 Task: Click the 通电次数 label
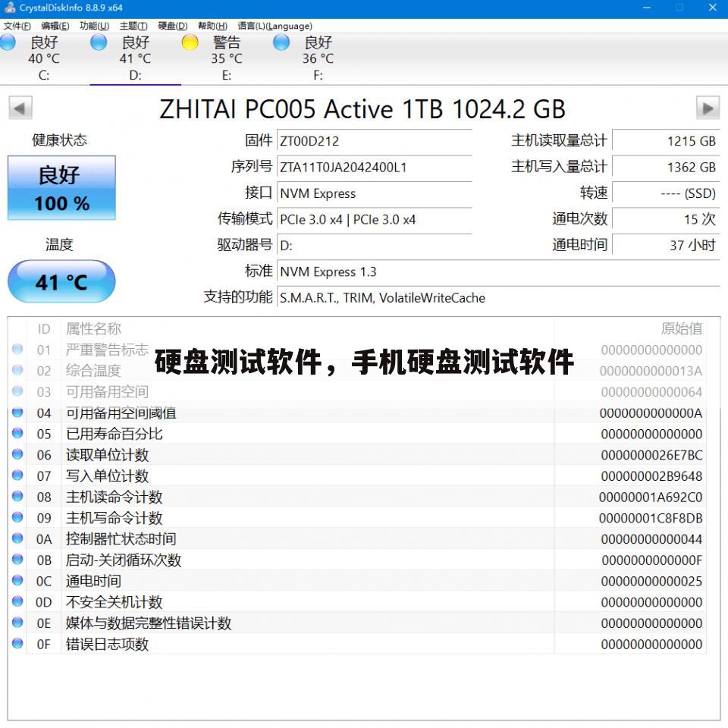click(x=579, y=218)
